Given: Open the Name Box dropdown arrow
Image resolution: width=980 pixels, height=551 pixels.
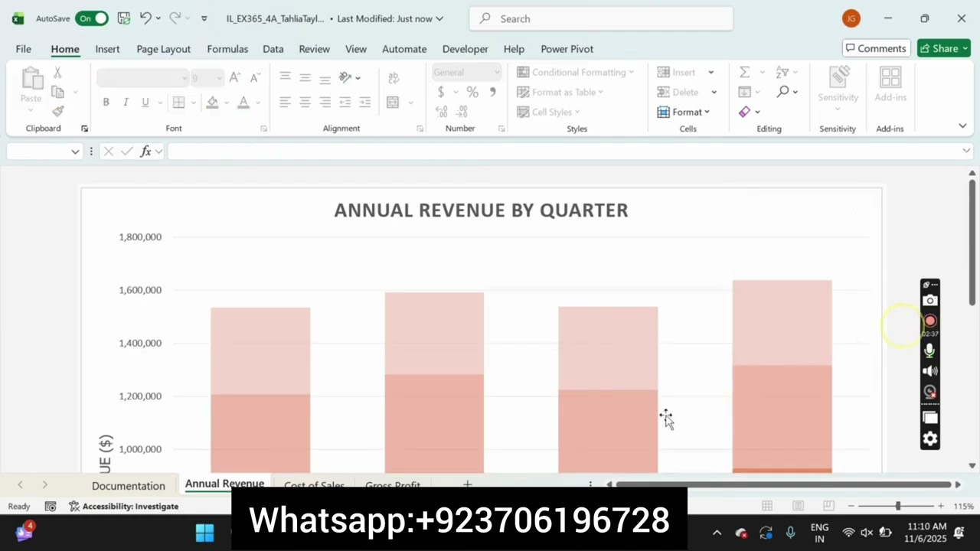Looking at the screenshot, I should [75, 152].
